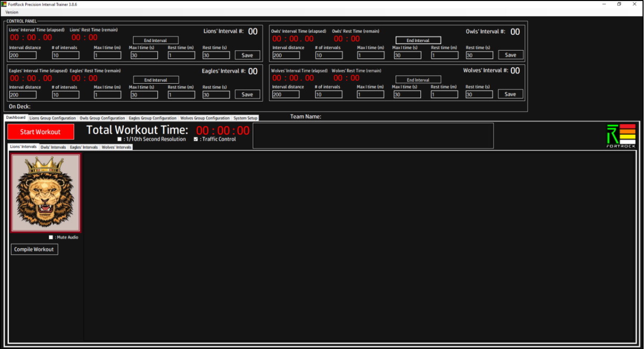Click the message box beside Traffic Control
The width and height of the screenshot is (644, 349).
(373, 136)
